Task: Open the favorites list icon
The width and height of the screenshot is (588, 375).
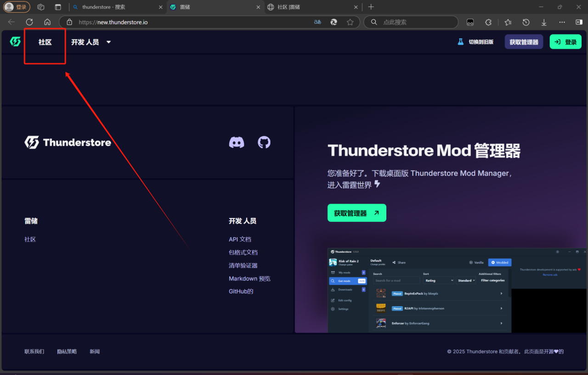Action: [x=508, y=22]
